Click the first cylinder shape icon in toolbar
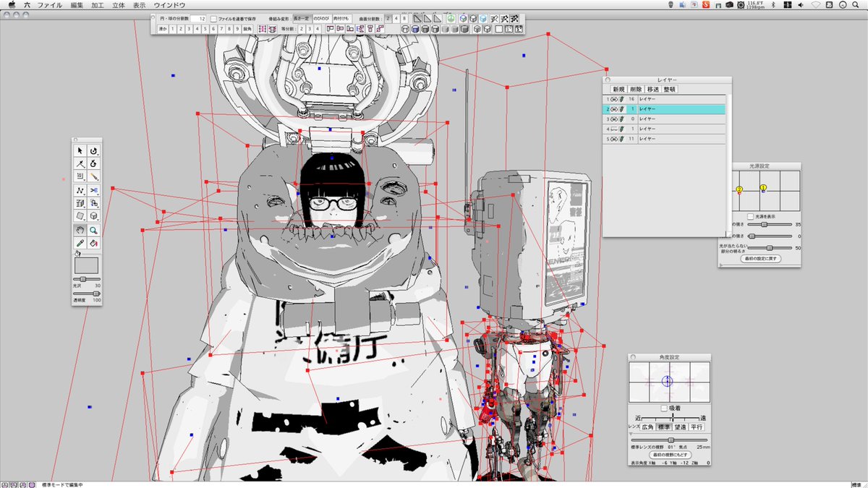 coord(405,30)
